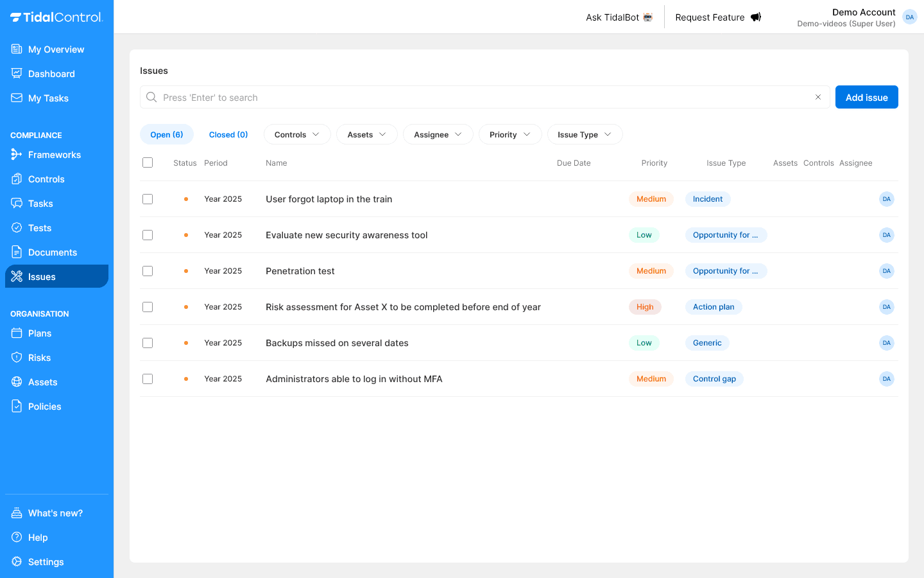924x578 pixels.
Task: Click the TidalBot robot icon
Action: 646,17
